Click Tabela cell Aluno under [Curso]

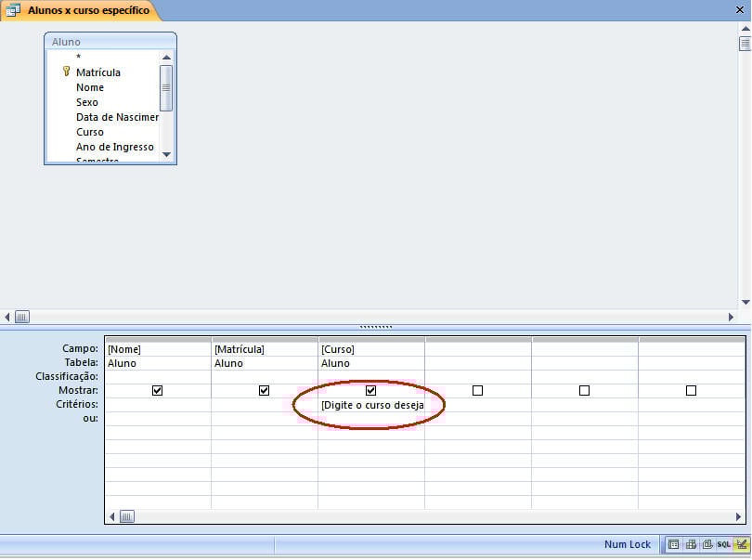pyautogui.click(x=371, y=363)
